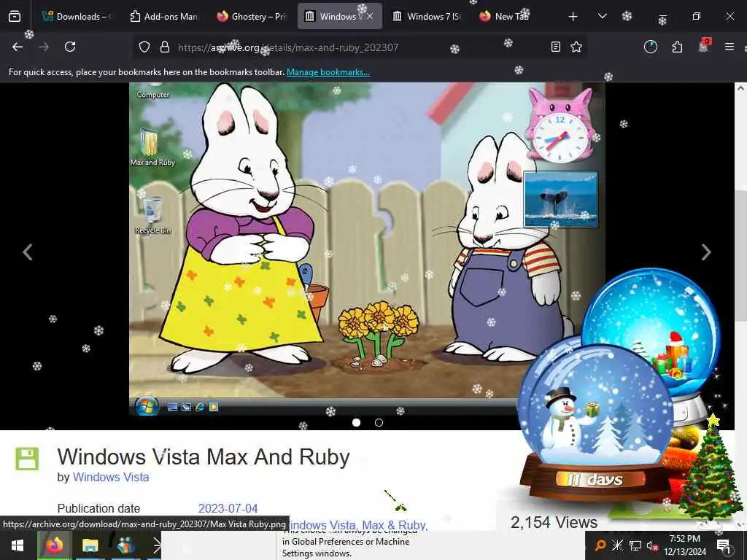Viewport: 747px width, 560px height.
Task: Open tracking protection shield icon
Action: (144, 47)
